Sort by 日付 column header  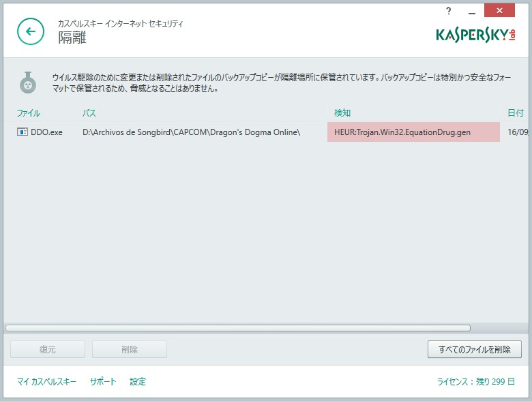pyautogui.click(x=516, y=113)
